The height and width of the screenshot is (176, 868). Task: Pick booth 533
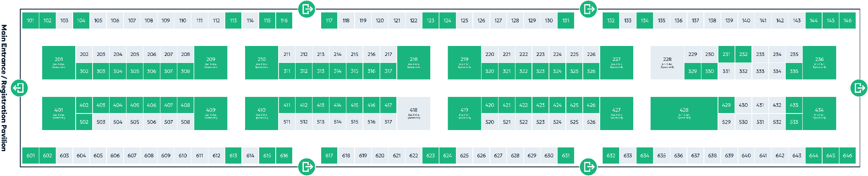794,122
